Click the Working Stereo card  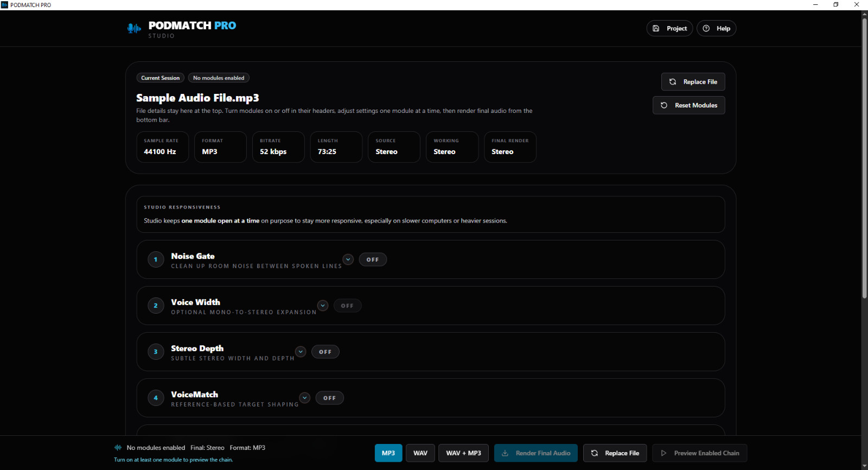[452, 147]
